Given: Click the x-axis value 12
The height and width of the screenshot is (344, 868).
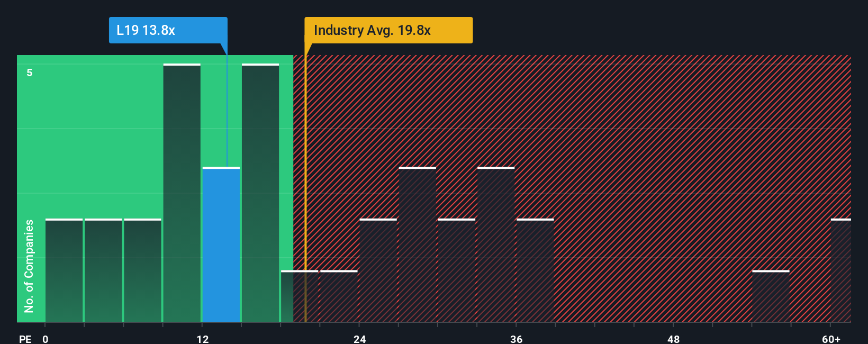Looking at the screenshot, I should pyautogui.click(x=203, y=339).
